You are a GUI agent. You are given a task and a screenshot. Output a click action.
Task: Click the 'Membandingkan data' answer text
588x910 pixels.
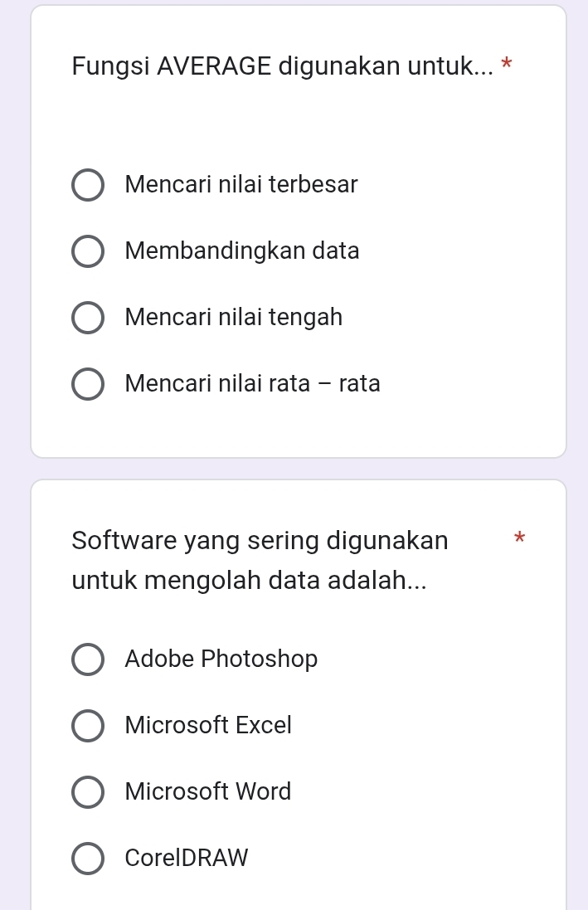[x=242, y=251]
